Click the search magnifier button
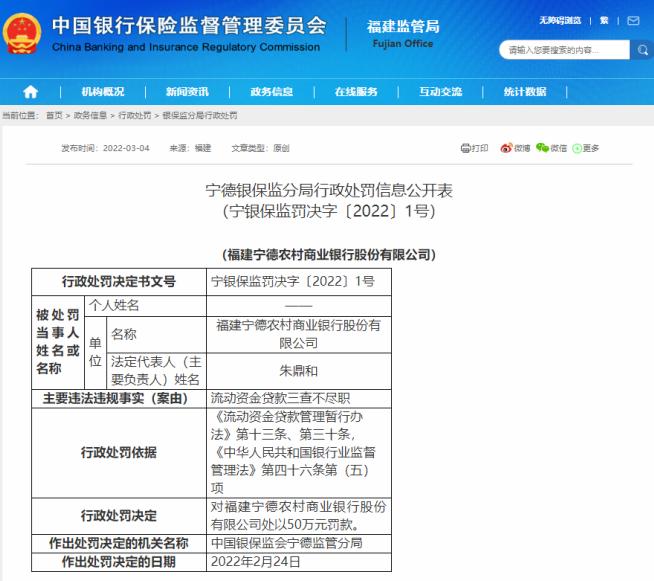 [642, 50]
